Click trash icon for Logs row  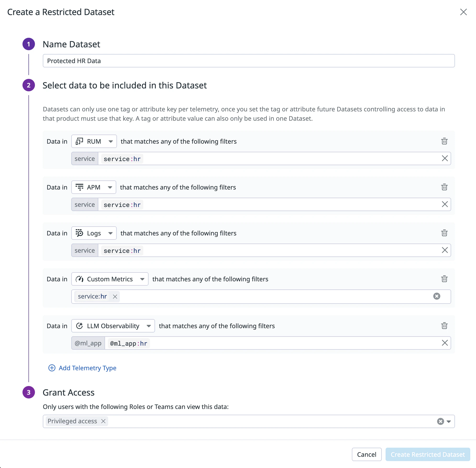pyautogui.click(x=444, y=233)
